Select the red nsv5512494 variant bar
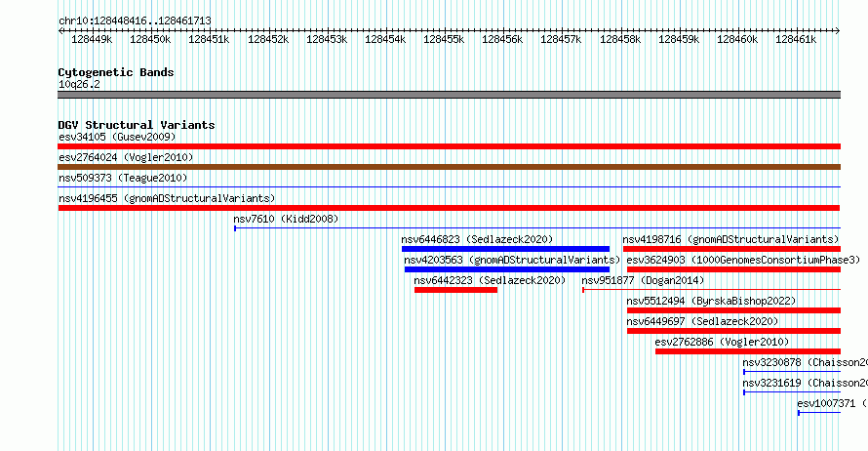Image resolution: width=868 pixels, height=451 pixels. tap(733, 310)
